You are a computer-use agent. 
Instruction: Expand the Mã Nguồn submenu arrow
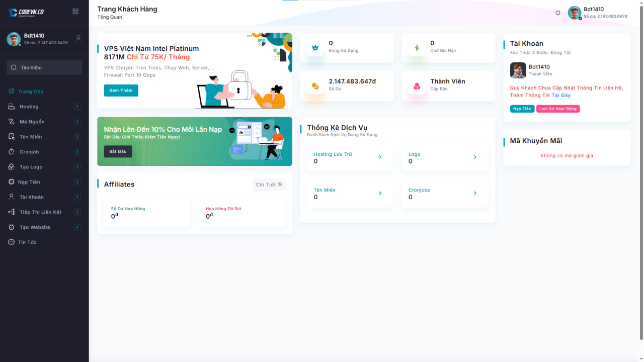click(x=77, y=122)
